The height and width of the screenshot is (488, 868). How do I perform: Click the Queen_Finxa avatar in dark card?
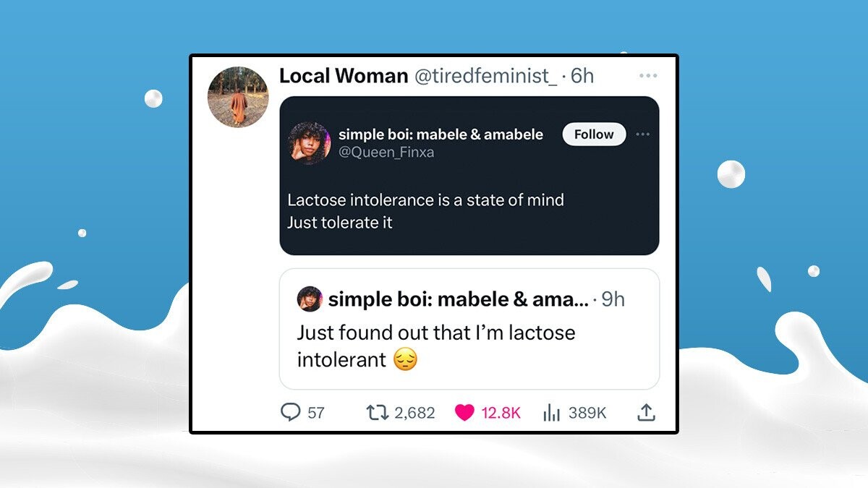310,142
